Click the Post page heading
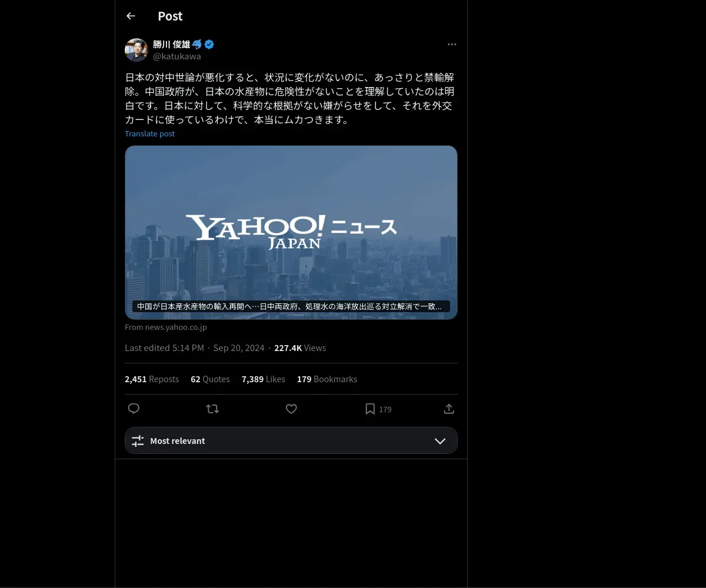The width and height of the screenshot is (706, 588). click(x=170, y=16)
